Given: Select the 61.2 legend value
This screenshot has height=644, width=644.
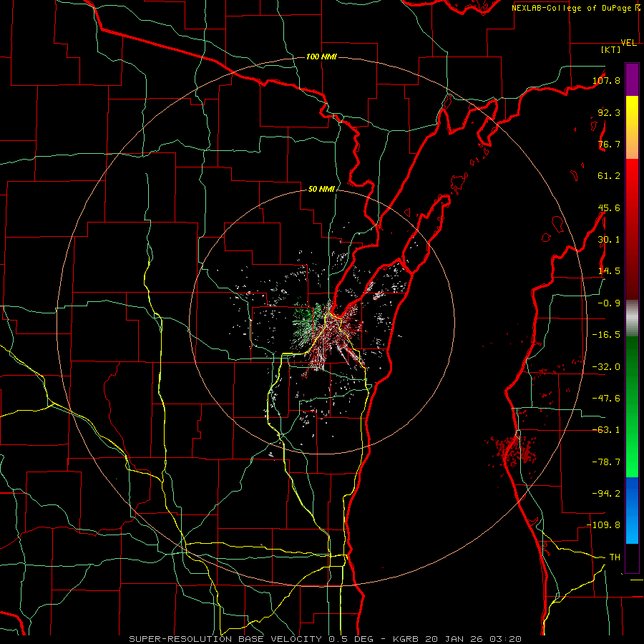Looking at the screenshot, I should click(609, 176).
